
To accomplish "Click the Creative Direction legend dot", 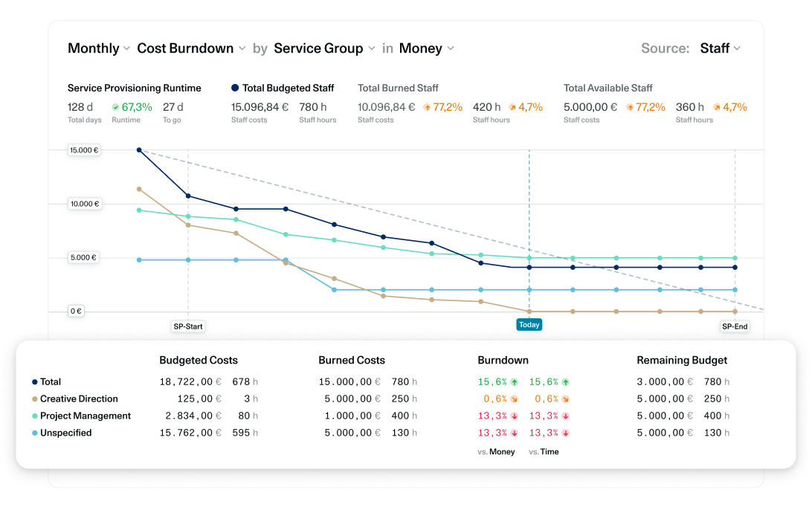I will [35, 399].
